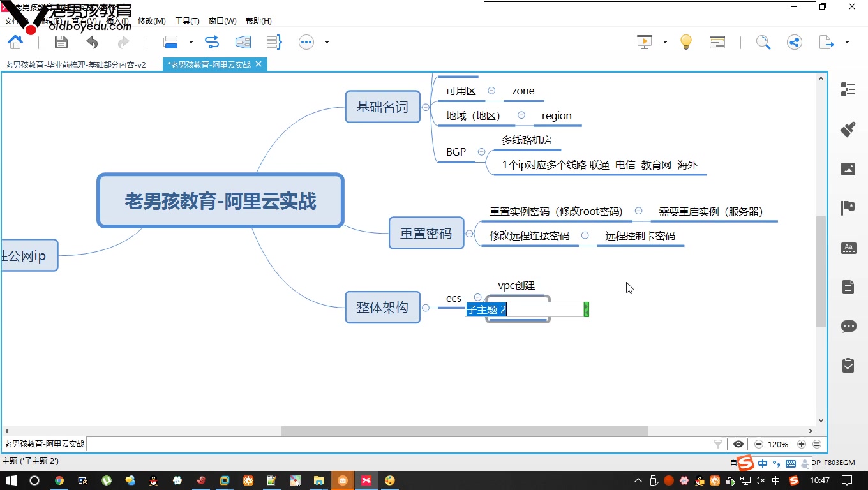This screenshot has height=490, width=868.
Task: Collapse the 基础名词 branch toggle
Action: pyautogui.click(x=426, y=107)
